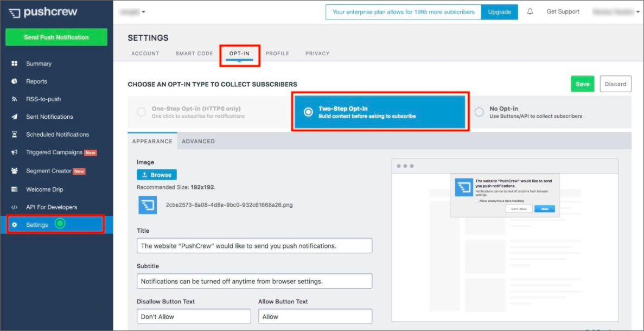Click Send Push Notification button
Viewport: 644px width, 331px height.
coord(56,37)
